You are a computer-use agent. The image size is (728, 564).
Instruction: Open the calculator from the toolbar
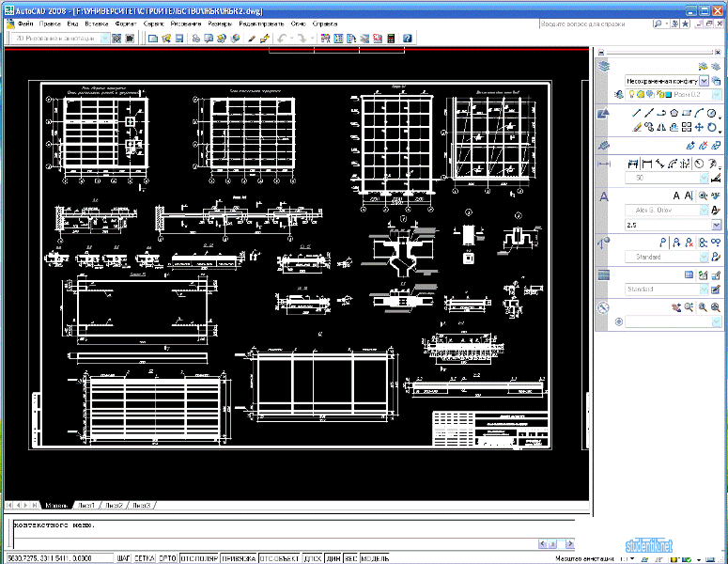(391, 39)
